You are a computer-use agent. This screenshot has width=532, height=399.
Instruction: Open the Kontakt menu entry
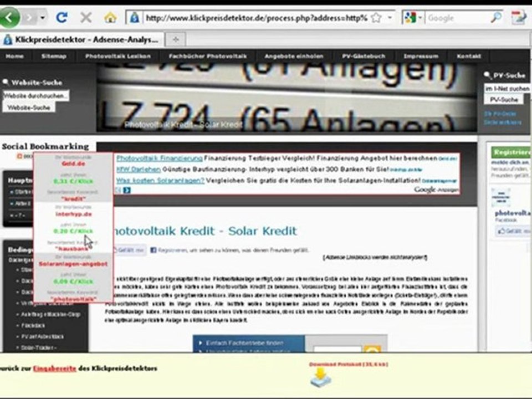469,56
